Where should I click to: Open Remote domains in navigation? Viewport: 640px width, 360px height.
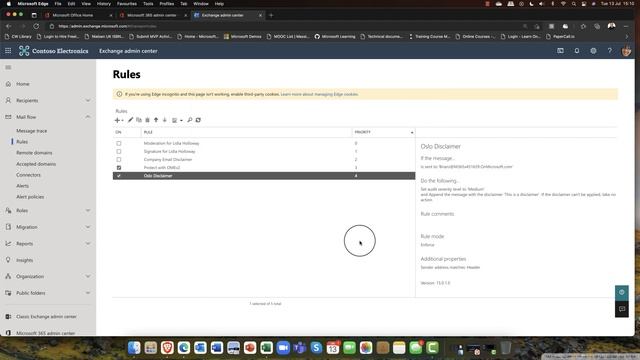point(34,153)
